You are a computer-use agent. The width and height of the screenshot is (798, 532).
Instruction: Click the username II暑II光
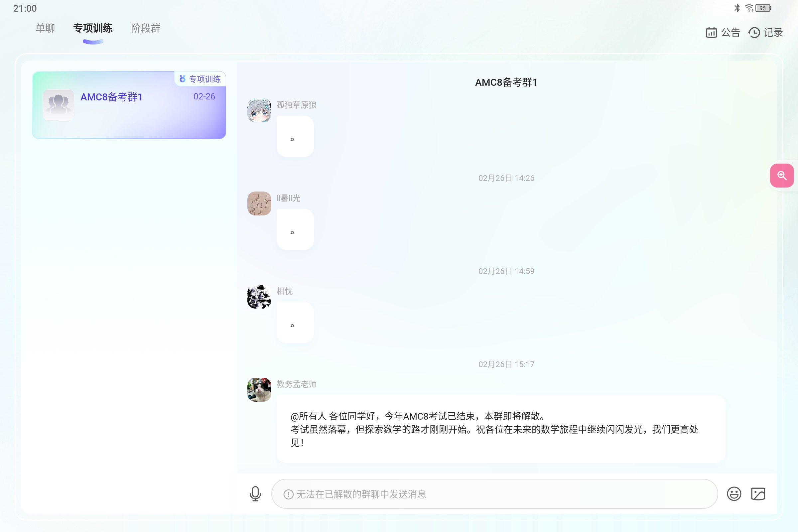tap(288, 198)
